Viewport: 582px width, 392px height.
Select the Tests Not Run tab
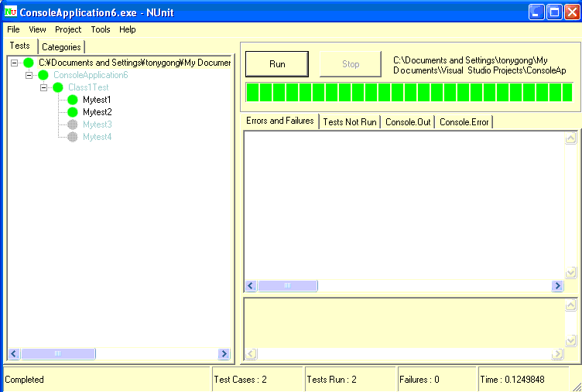pos(350,122)
